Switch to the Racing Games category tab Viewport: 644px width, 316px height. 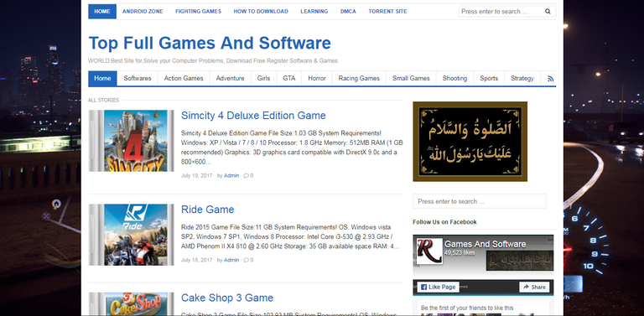point(359,79)
